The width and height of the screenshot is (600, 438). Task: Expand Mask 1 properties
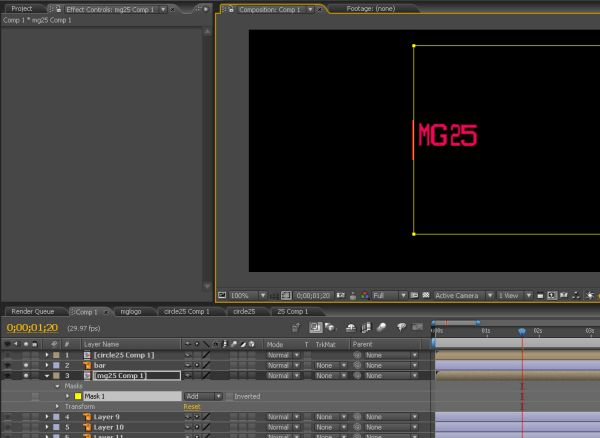pos(68,396)
